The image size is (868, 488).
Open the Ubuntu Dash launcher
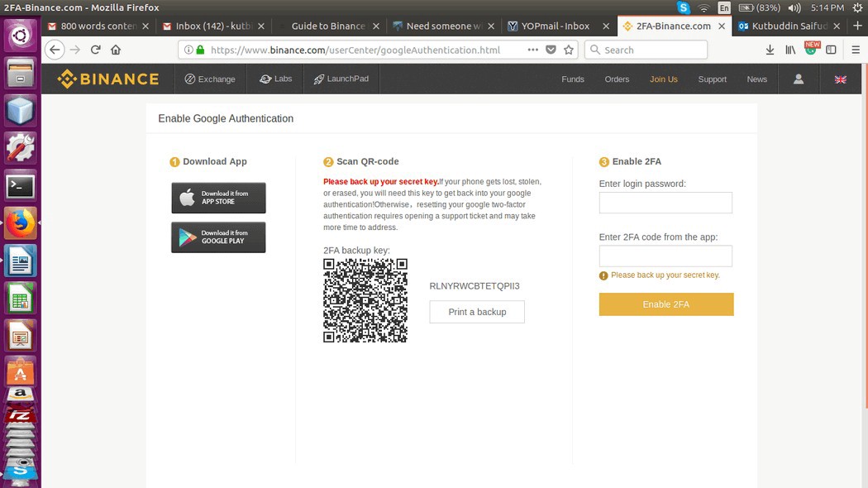coord(20,36)
